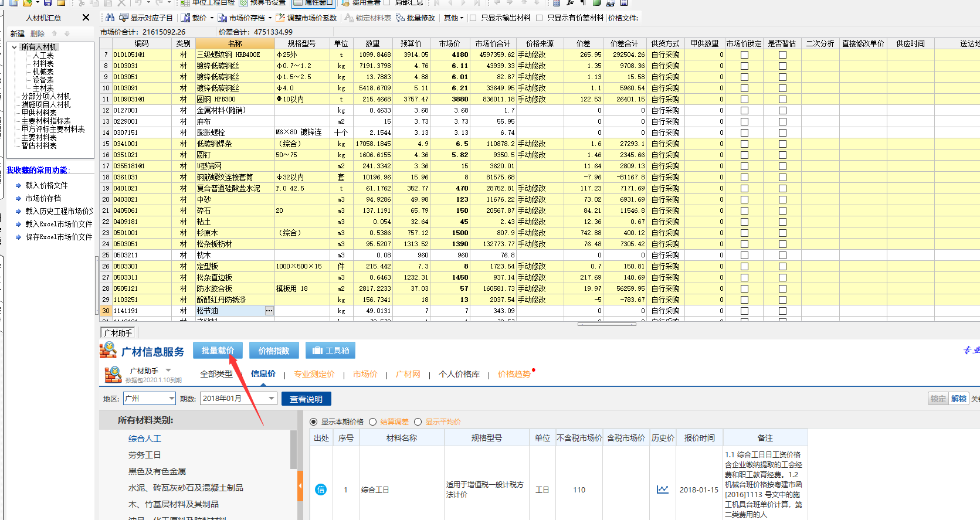Click the binoculars find icon

pos(110,18)
